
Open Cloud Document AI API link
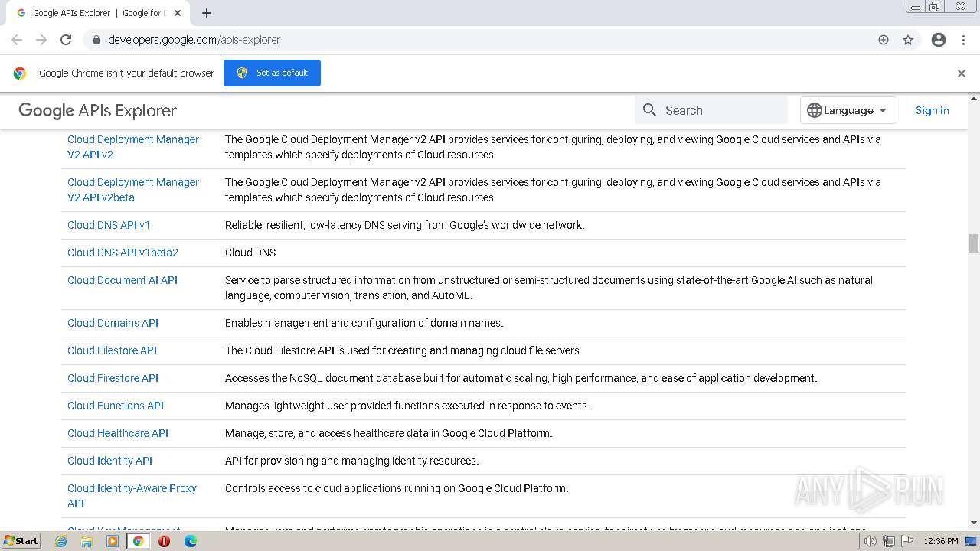pos(122,280)
